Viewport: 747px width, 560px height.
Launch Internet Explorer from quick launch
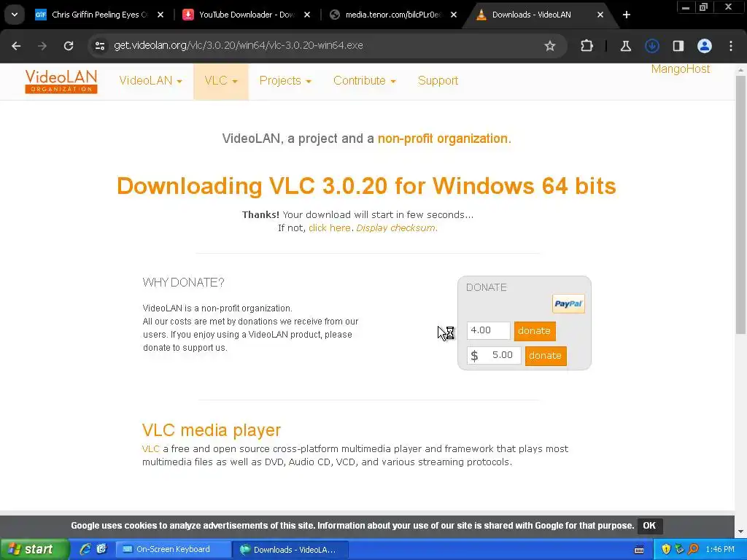[85, 550]
